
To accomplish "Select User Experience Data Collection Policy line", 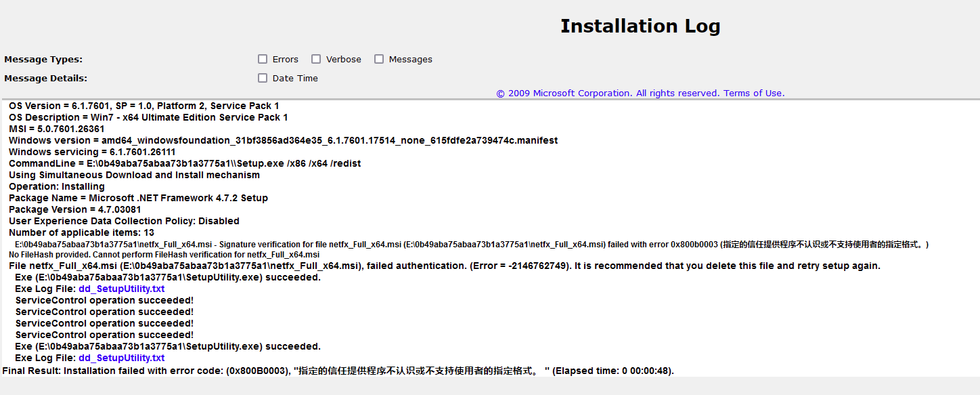I will pos(124,221).
